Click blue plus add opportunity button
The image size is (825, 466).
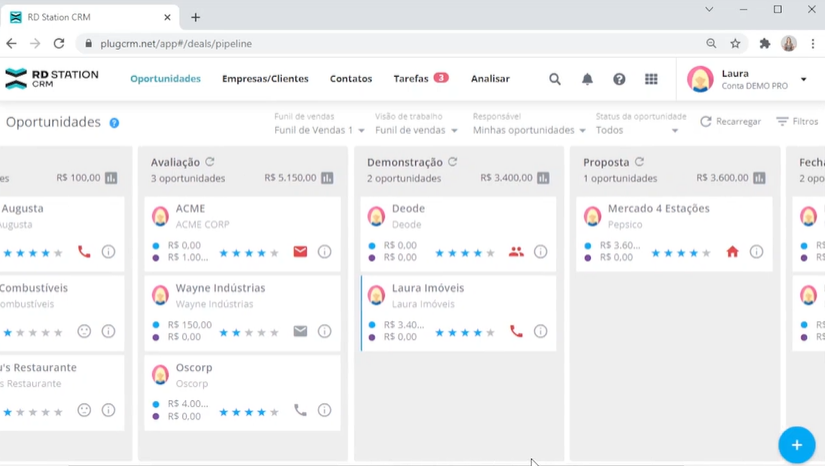tap(797, 445)
